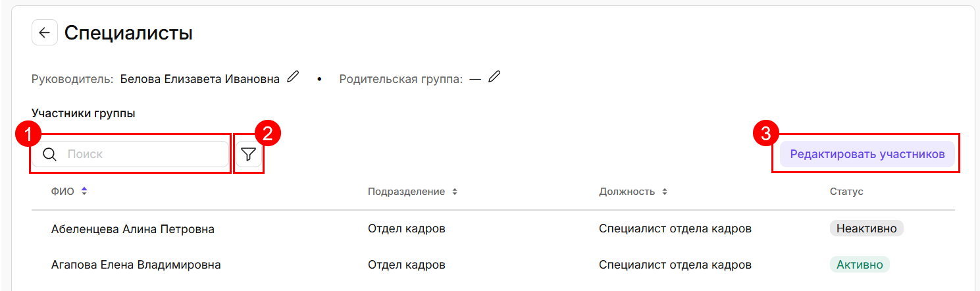Click Абеленцева's Специалист отдела кадров position
This screenshot has height=291, width=980.
click(x=675, y=229)
